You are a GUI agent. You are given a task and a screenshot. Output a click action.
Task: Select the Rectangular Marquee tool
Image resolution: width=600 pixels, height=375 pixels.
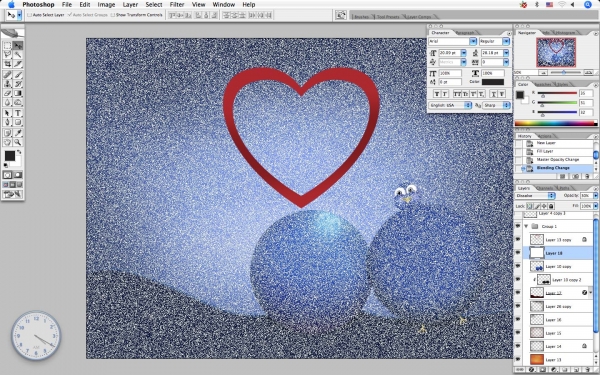[7, 46]
